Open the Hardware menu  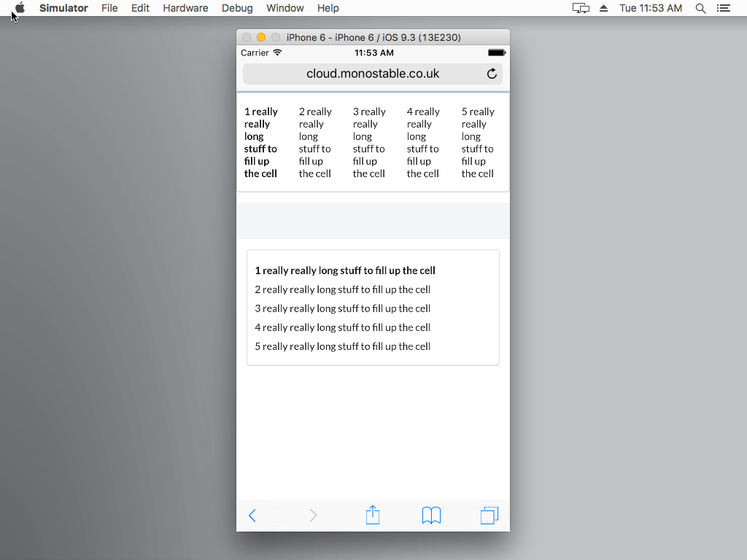coord(185,8)
